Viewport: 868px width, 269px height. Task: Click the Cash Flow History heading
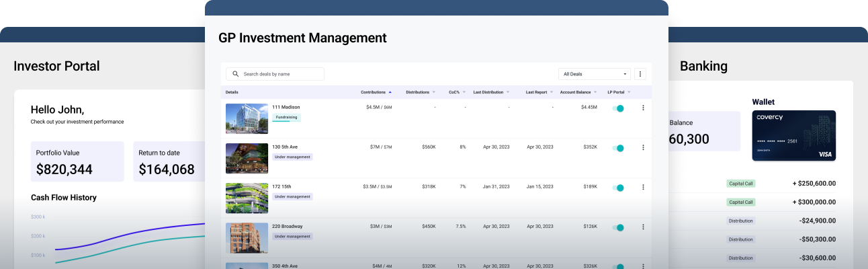(x=64, y=198)
